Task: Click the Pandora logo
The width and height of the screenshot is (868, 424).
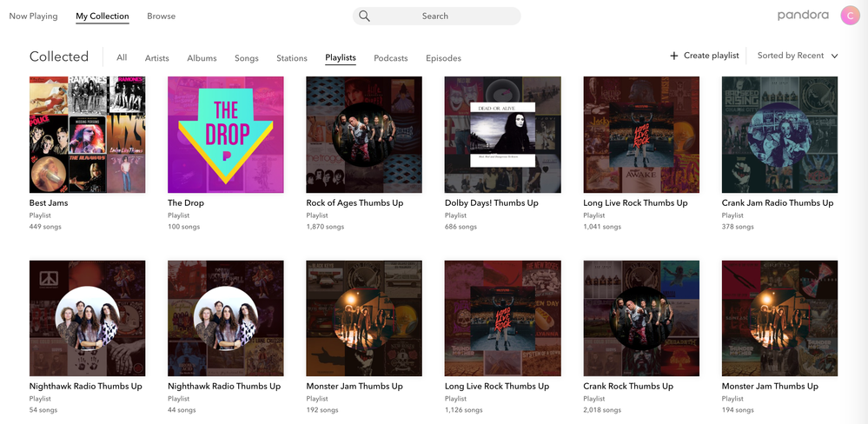Action: pos(803,16)
